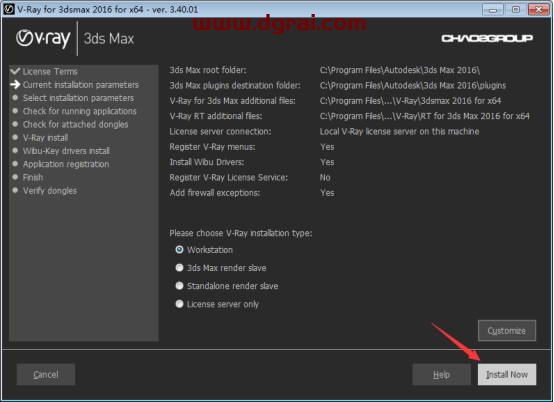Maximize the V-Ray installer window
554x402 pixels.
516,10
